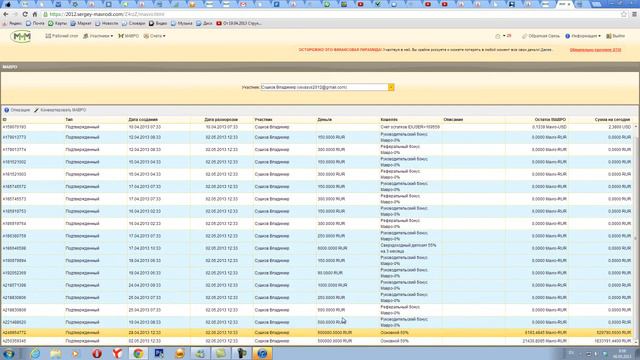
Task: Click the MMM logo
Action: (21, 36)
